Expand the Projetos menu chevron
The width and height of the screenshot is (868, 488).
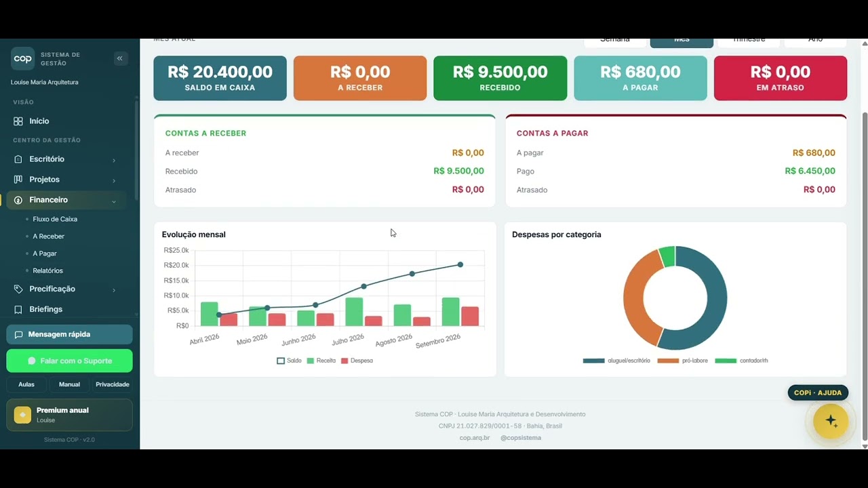(x=114, y=180)
